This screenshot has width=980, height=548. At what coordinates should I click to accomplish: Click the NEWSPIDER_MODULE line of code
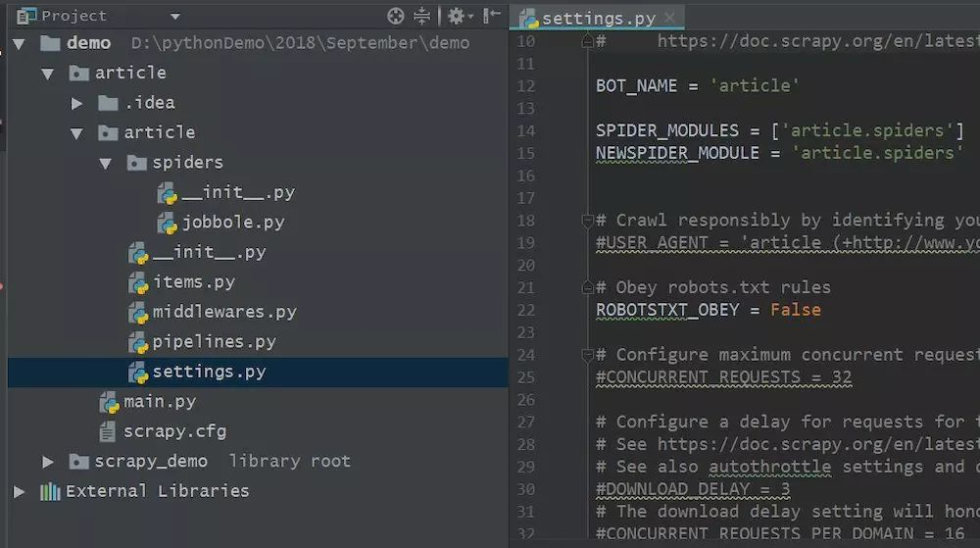(x=780, y=153)
